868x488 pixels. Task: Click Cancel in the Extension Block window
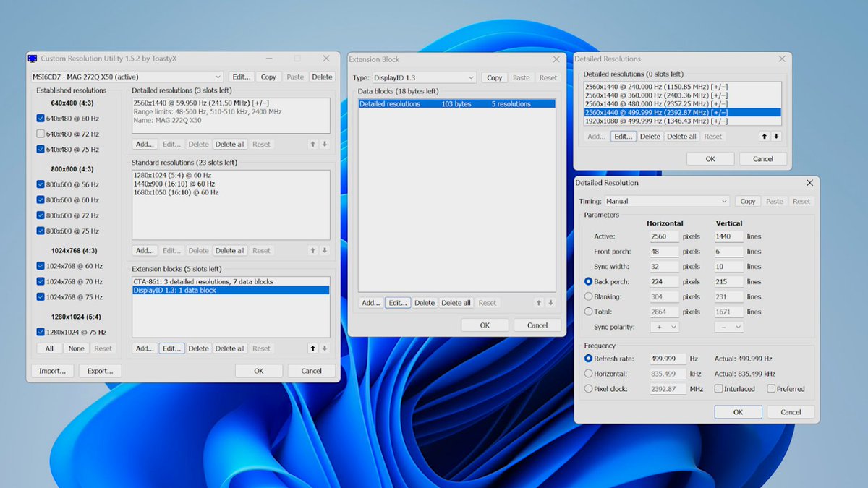point(537,325)
